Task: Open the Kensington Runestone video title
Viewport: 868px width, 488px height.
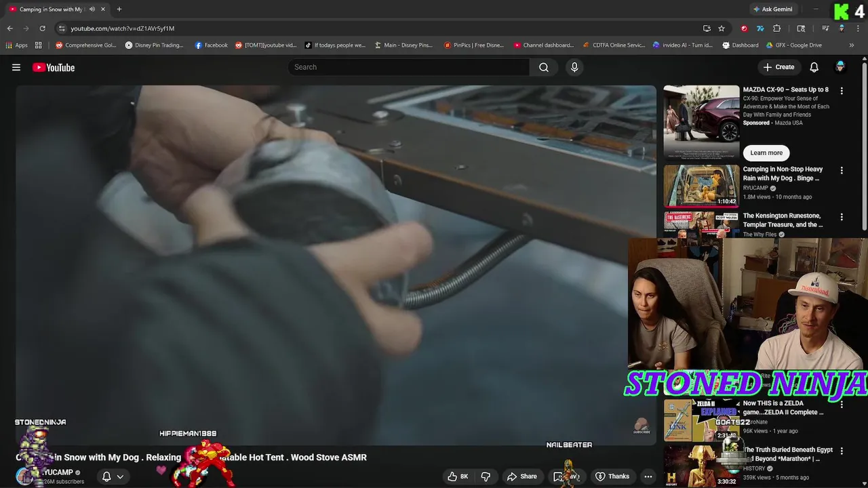Action: 783,220
